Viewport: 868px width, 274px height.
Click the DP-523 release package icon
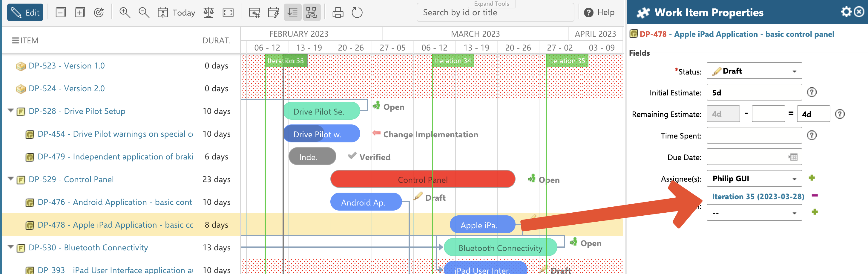[21, 66]
